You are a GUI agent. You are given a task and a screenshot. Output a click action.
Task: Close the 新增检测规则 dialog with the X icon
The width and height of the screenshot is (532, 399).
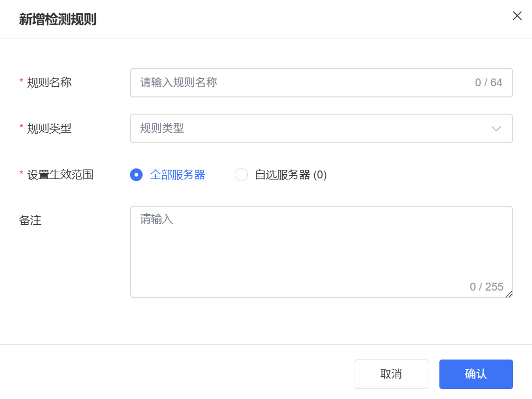pyautogui.click(x=517, y=16)
